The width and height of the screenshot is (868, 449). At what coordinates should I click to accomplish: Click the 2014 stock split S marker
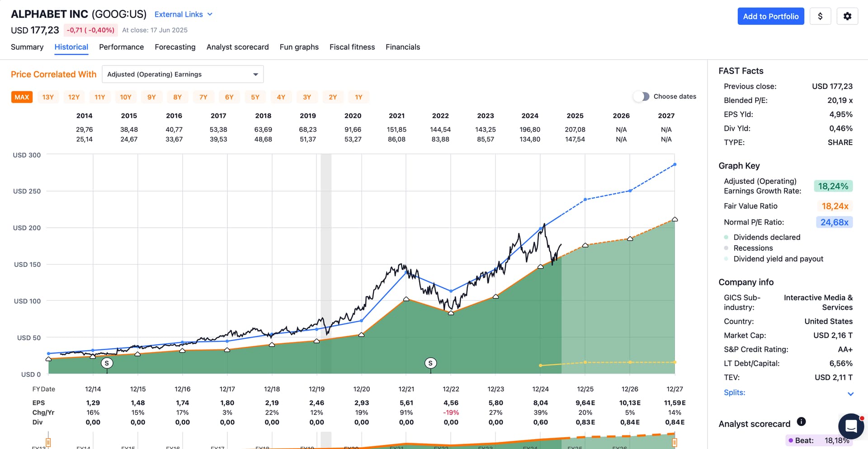(x=107, y=363)
